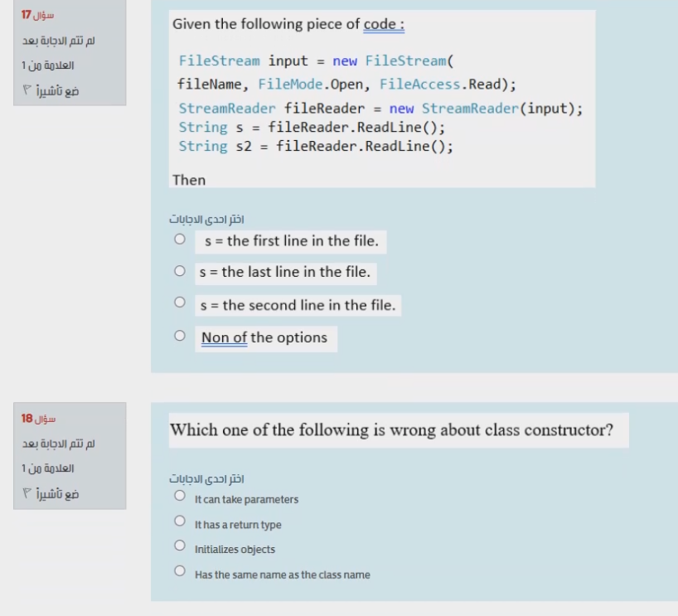Image resolution: width=678 pixels, height=616 pixels.
Task: Choose 'Has the same name as the class name'
Action: click(x=179, y=569)
